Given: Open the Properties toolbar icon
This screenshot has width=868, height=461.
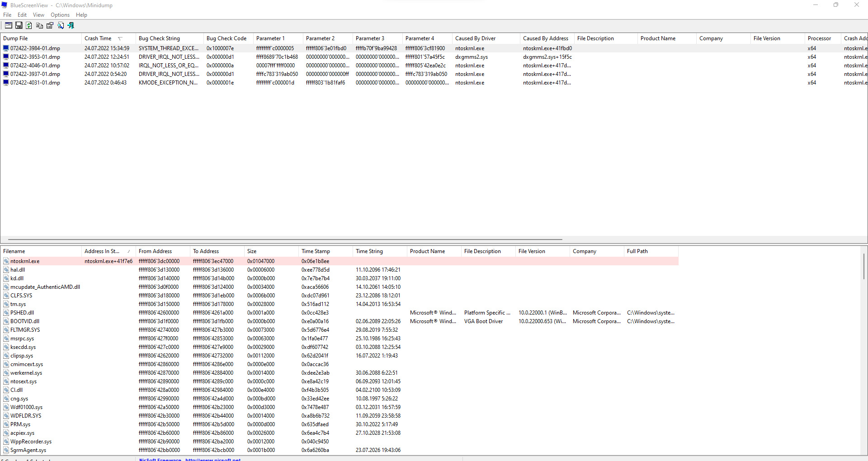Looking at the screenshot, I should tap(50, 25).
